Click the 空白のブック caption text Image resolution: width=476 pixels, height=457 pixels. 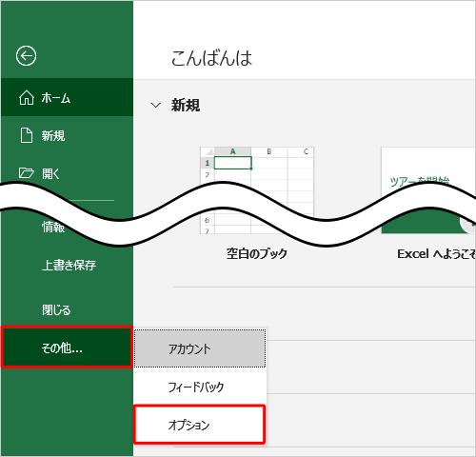tap(257, 253)
